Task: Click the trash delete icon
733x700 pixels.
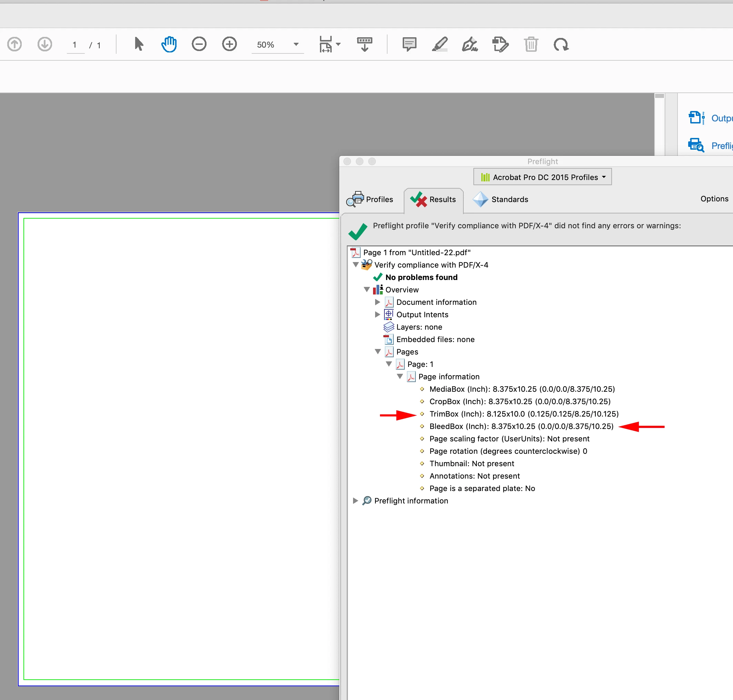Action: coord(531,44)
